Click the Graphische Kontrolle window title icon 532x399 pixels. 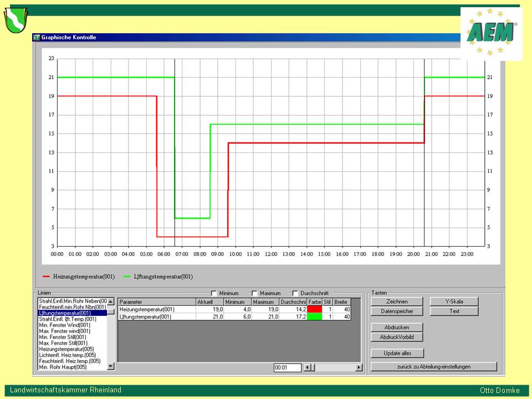click(37, 38)
